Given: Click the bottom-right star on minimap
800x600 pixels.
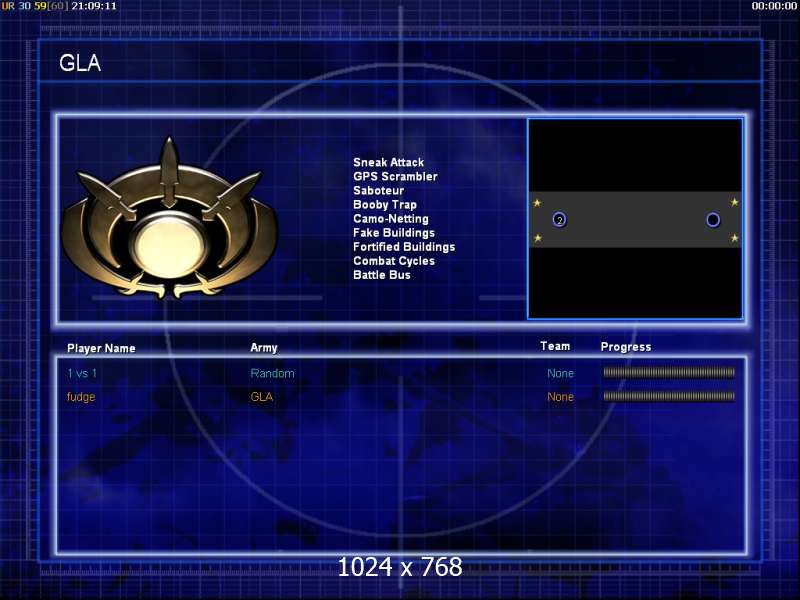Looking at the screenshot, I should [734, 238].
